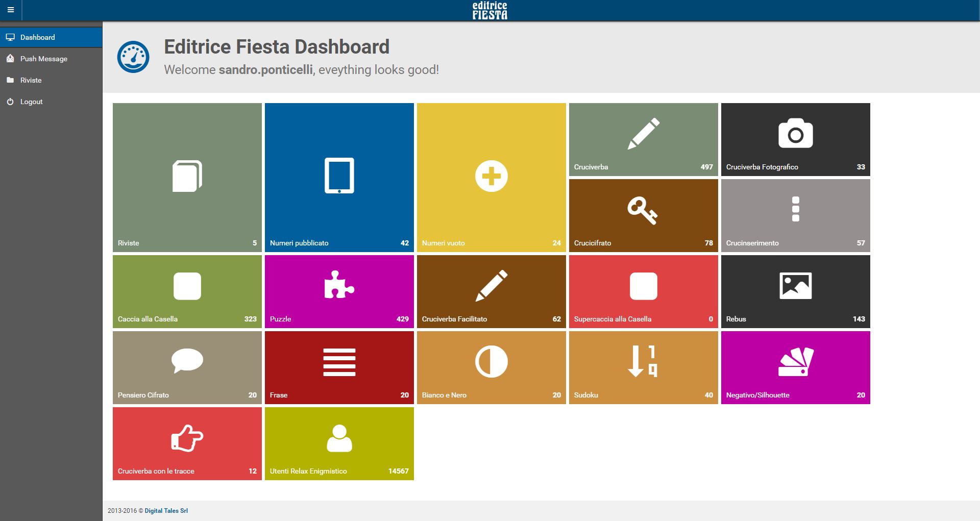Click the square icon on Supercaccia alla Casella tile
Viewport: 980px width, 521px height.
click(x=644, y=286)
